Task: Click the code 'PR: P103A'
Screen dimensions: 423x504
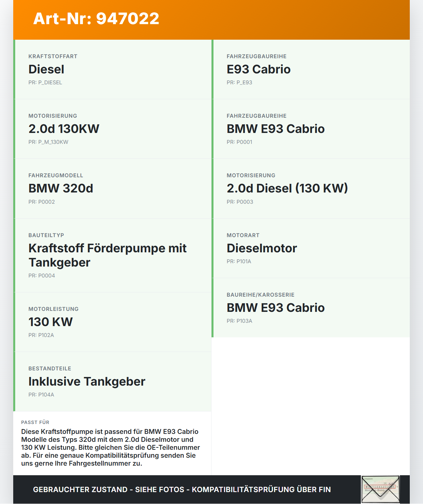Action: pos(239,321)
